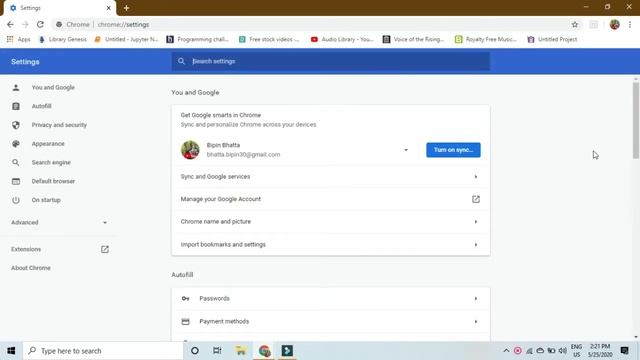Open a new tab with the plus button
Viewport: 640px width, 360px height.
126,8
